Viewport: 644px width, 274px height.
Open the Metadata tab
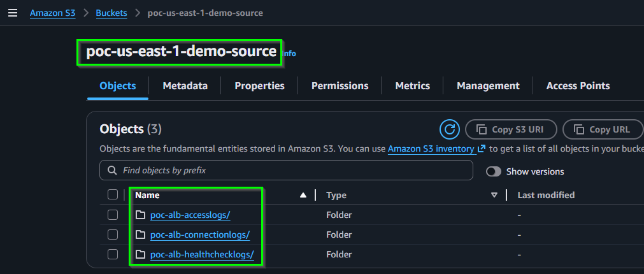pyautogui.click(x=185, y=86)
